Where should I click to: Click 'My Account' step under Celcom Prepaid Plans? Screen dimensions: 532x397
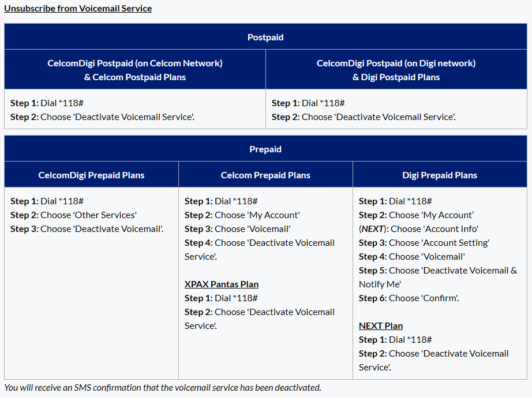pos(273,215)
